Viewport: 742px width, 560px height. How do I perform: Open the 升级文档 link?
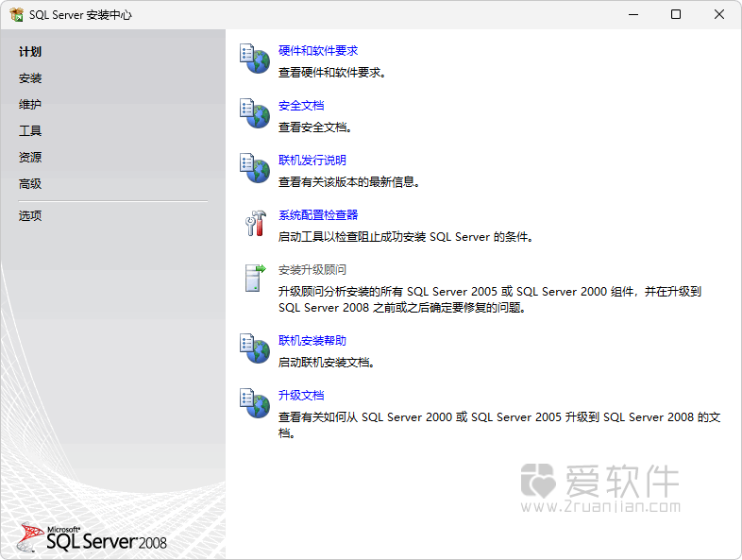[301, 396]
